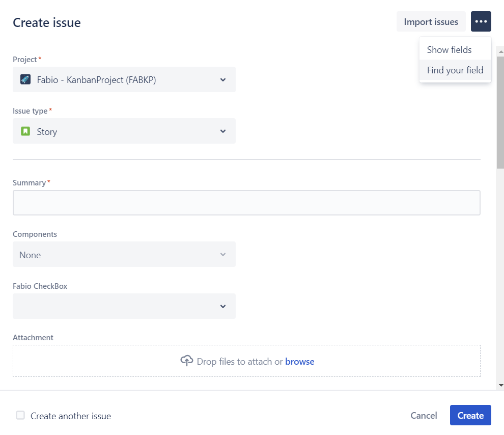
Task: Click the cloud upload attachment icon
Action: tap(187, 361)
